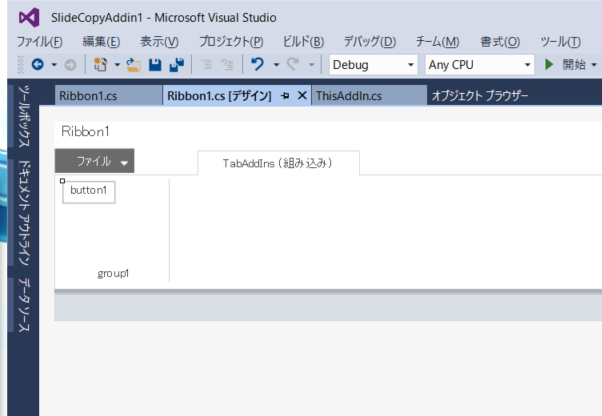Open the navigate backward history dropdown arrow

coord(54,64)
